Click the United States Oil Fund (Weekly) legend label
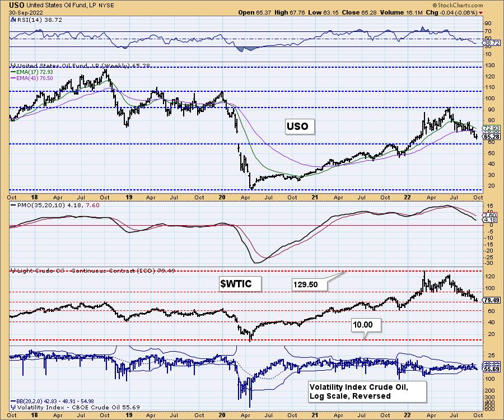Image resolution: width=504 pixels, height=420 pixels. 83,66
